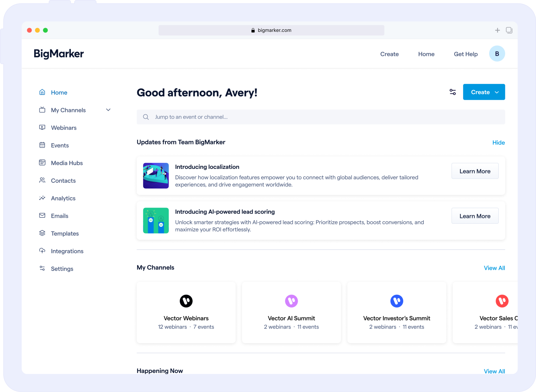
Task: Select Contacts in the sidebar
Action: click(63, 181)
